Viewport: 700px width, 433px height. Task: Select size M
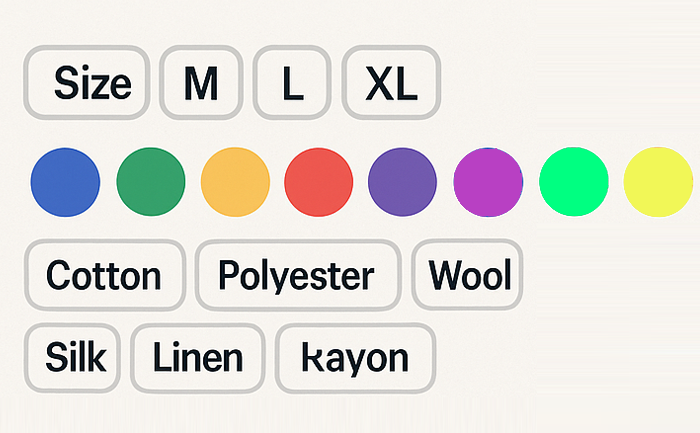point(201,83)
